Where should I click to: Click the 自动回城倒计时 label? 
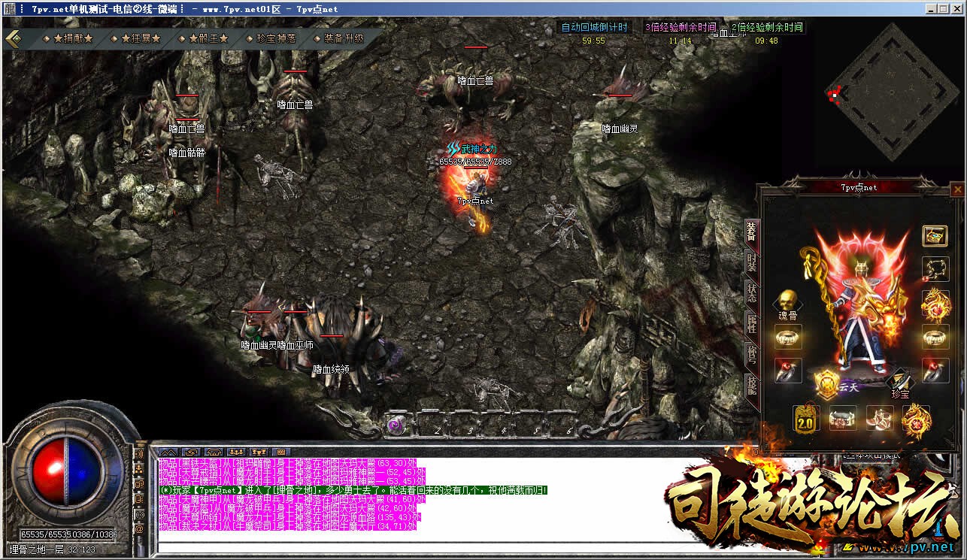[x=594, y=27]
